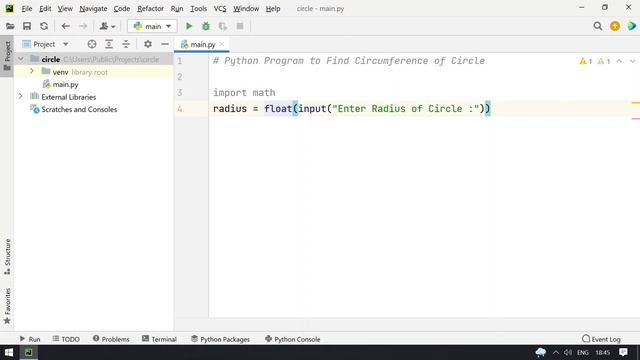Open Python Packages tool window

pyautogui.click(x=220, y=339)
